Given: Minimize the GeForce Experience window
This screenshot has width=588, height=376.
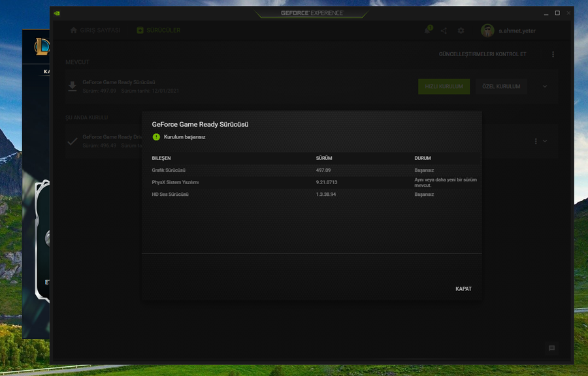Looking at the screenshot, I should [546, 13].
